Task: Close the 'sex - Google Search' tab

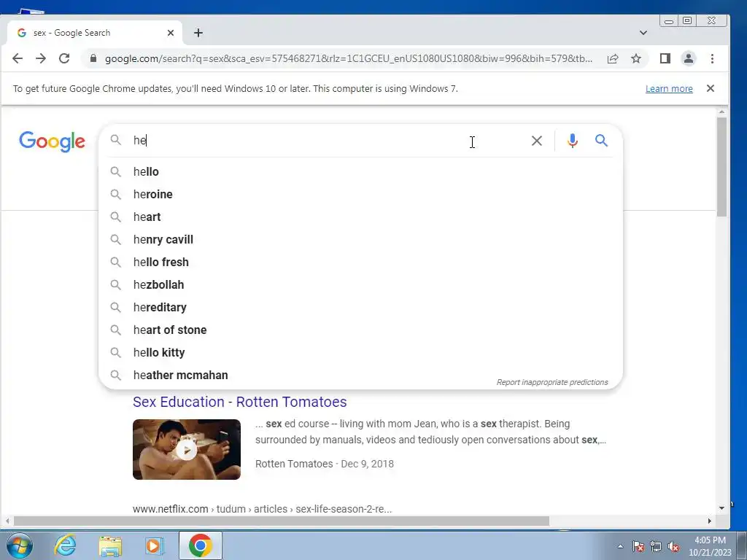Action: click(x=171, y=33)
